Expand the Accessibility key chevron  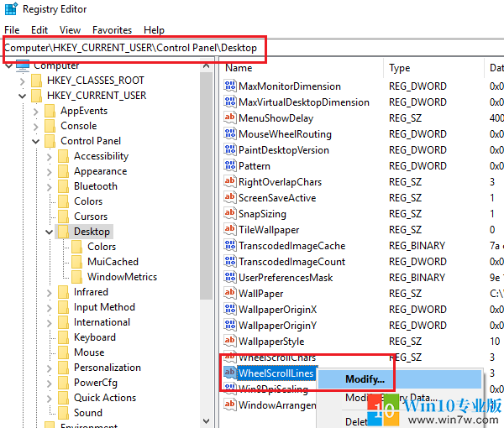pos(50,157)
